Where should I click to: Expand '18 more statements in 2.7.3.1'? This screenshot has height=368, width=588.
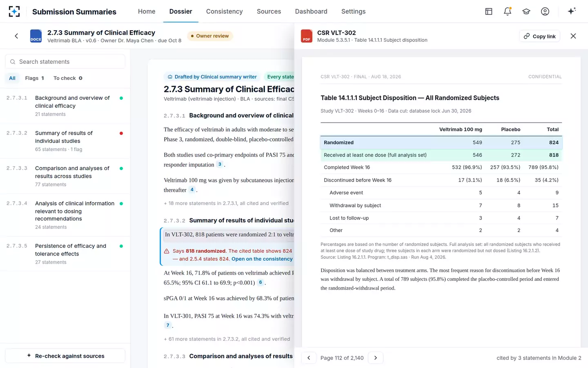click(x=226, y=203)
